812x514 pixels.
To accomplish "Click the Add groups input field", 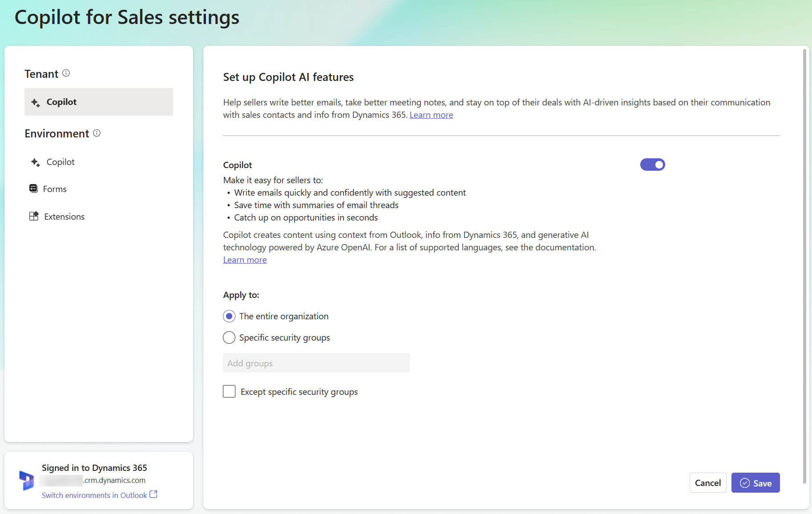I will pos(316,363).
